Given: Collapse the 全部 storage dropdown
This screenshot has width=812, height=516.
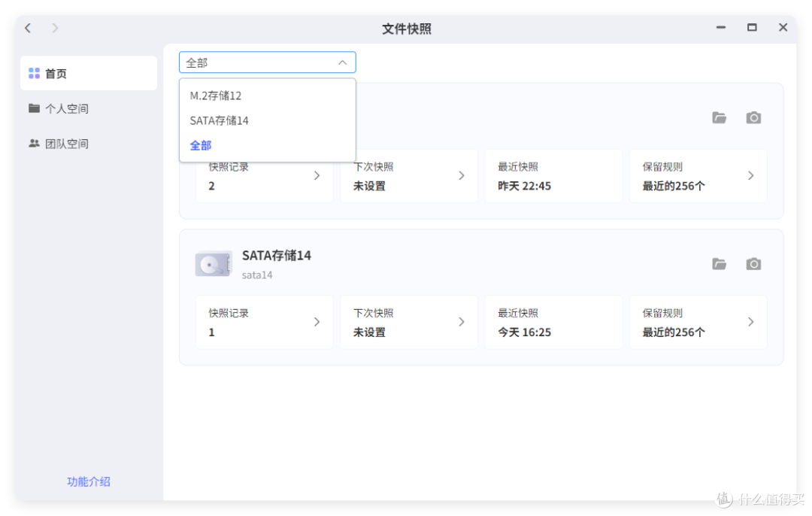Looking at the screenshot, I should [x=267, y=62].
